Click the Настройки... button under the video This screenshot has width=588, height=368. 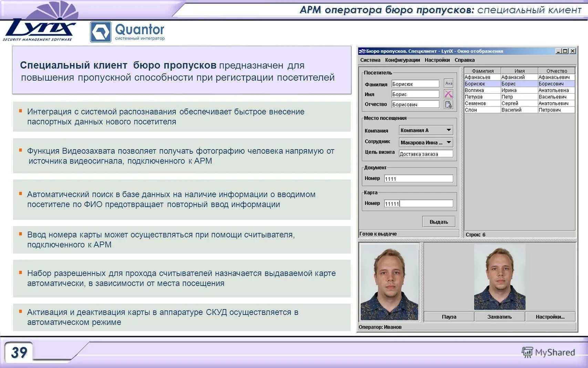pos(550,317)
